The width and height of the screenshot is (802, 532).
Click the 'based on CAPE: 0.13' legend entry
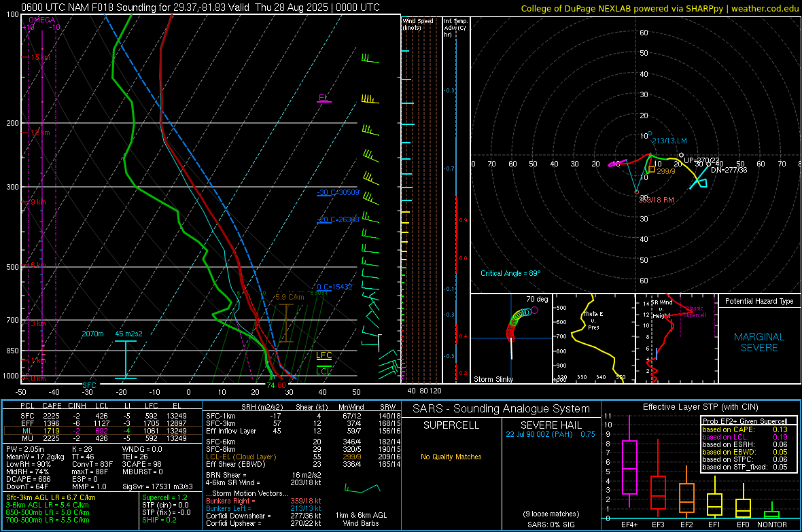tap(745, 429)
